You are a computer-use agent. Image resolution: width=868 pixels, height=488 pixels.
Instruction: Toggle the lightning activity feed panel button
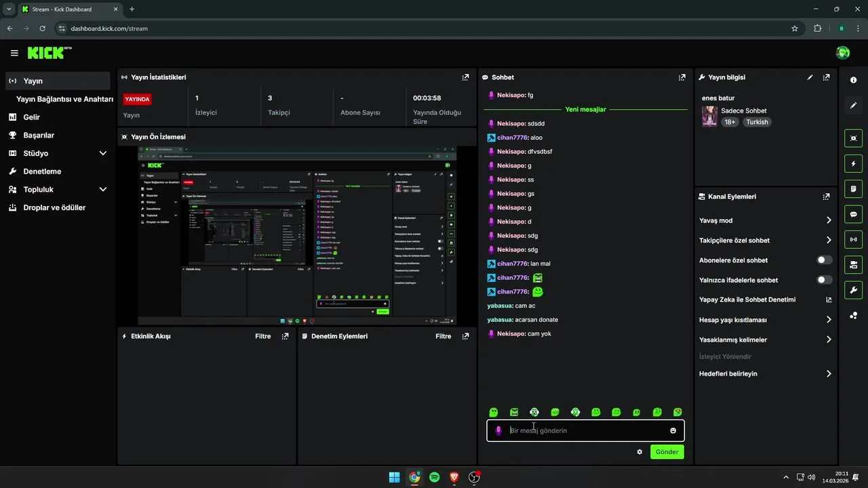point(853,163)
